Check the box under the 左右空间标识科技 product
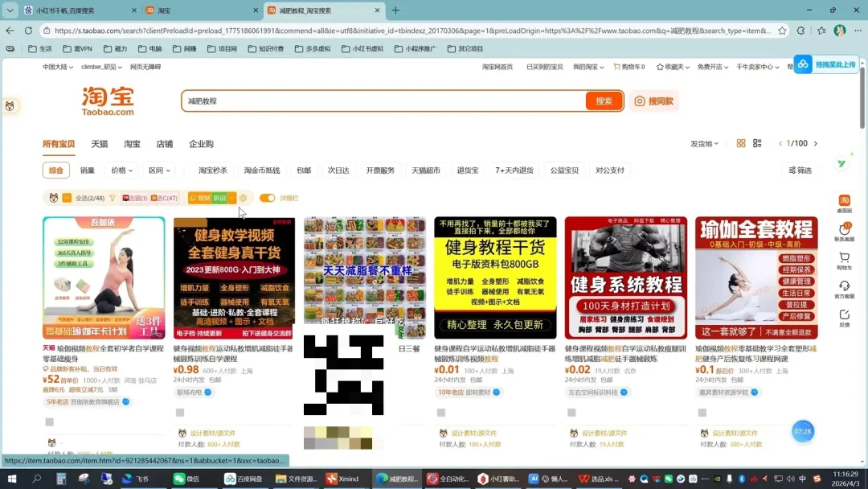The image size is (868, 489). coord(572,413)
